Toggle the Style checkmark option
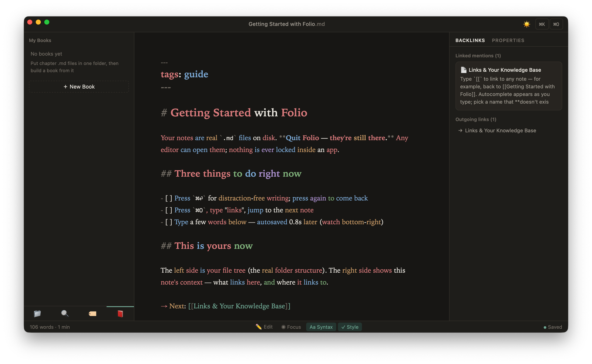 click(x=350, y=327)
